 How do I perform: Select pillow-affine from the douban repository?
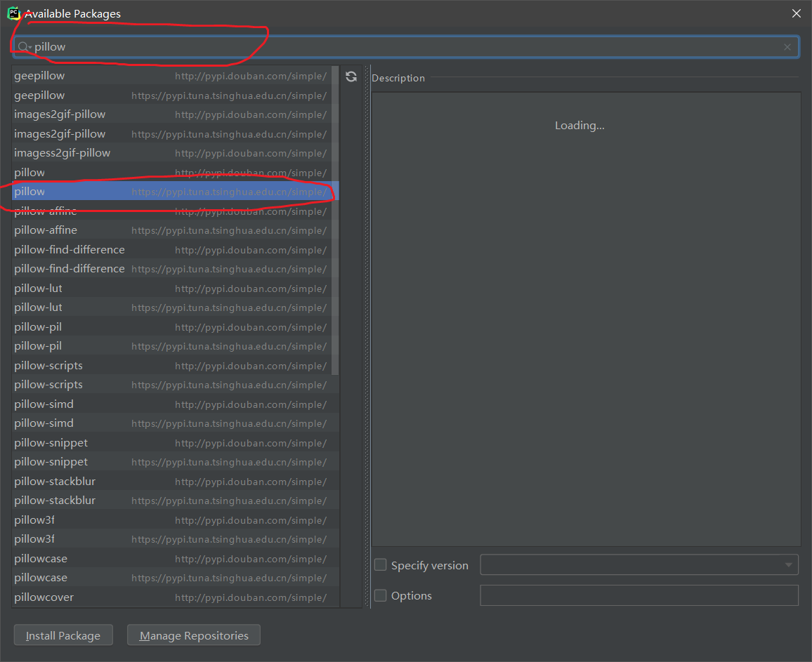click(x=171, y=211)
